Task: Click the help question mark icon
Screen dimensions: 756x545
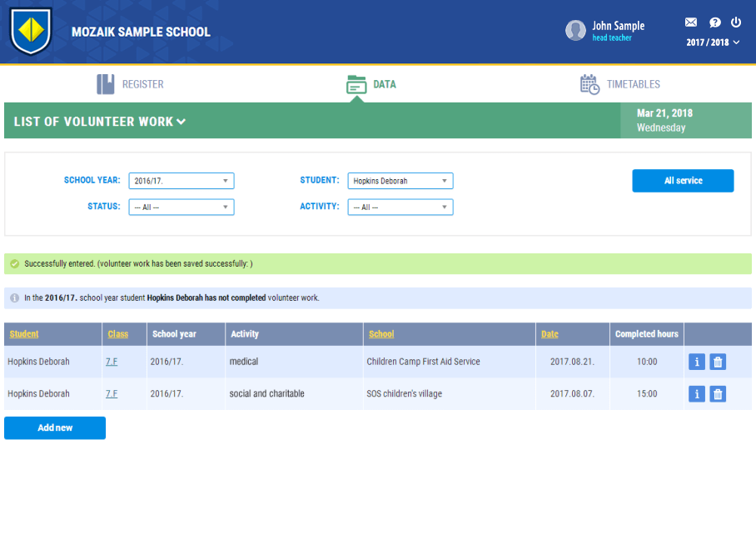Action: [x=714, y=22]
